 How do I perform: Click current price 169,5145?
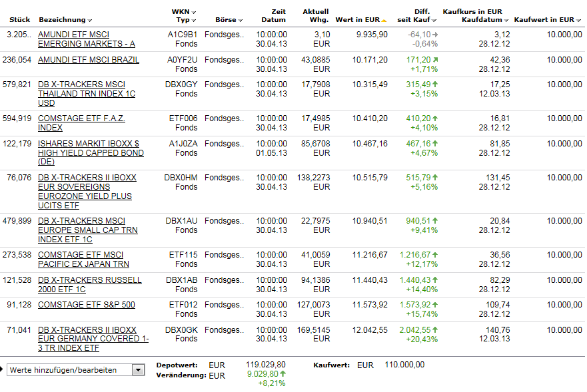coord(313,330)
